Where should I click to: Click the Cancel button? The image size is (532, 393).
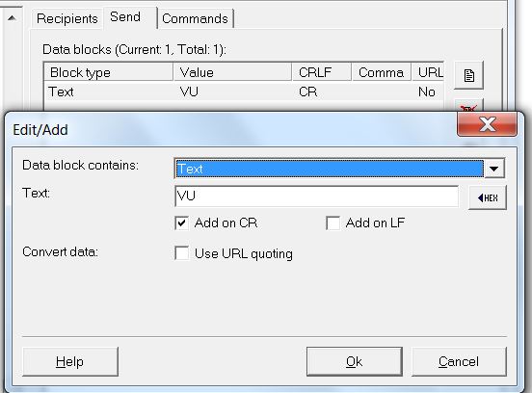(x=459, y=361)
